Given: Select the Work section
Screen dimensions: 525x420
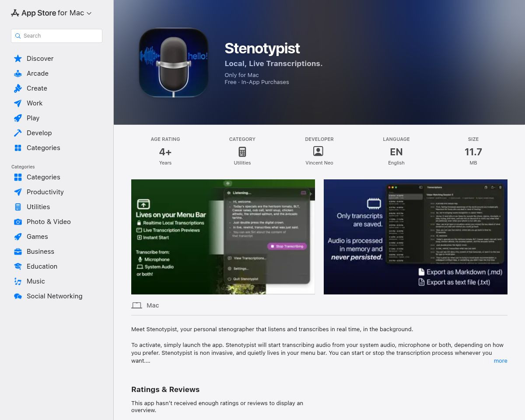Looking at the screenshot, I should pyautogui.click(x=35, y=103).
